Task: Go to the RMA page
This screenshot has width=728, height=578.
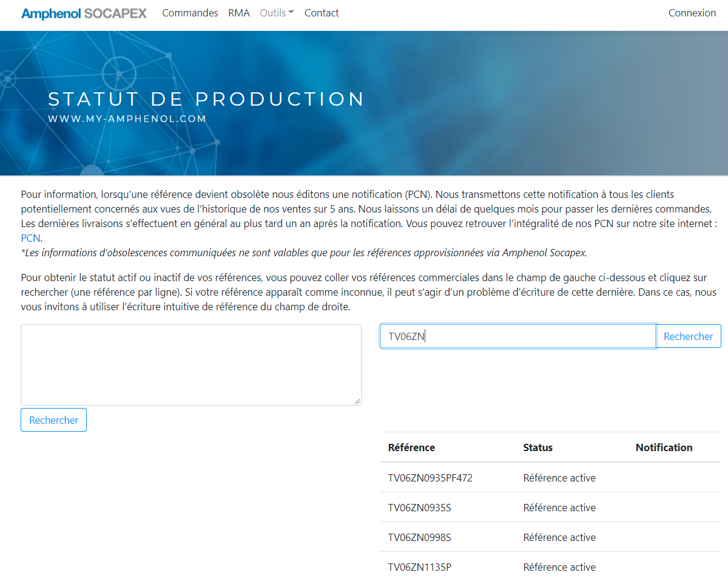Action: (239, 13)
